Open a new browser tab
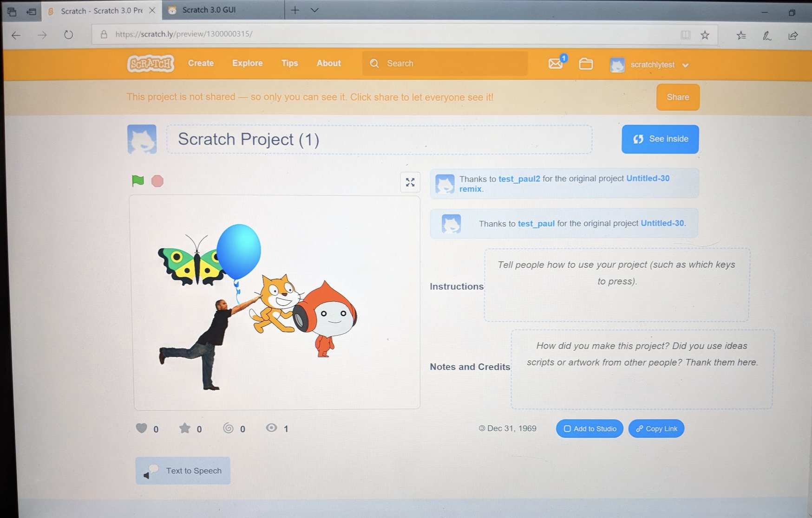This screenshot has width=812, height=518. pyautogui.click(x=295, y=10)
